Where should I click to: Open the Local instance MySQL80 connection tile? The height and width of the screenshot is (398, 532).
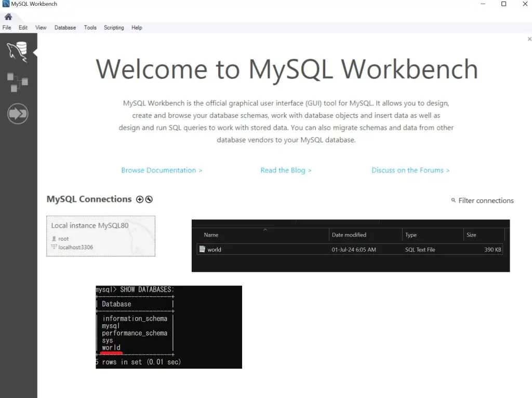101,236
